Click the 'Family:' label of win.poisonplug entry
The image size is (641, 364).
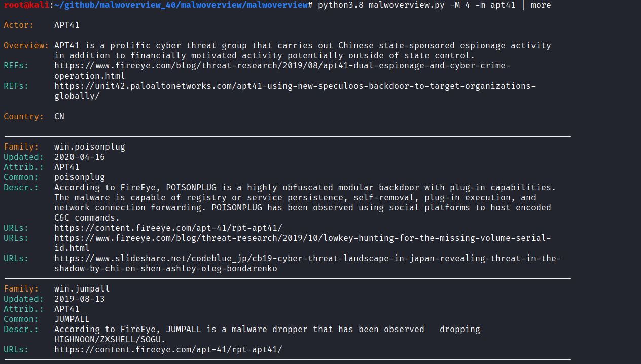[x=21, y=147]
